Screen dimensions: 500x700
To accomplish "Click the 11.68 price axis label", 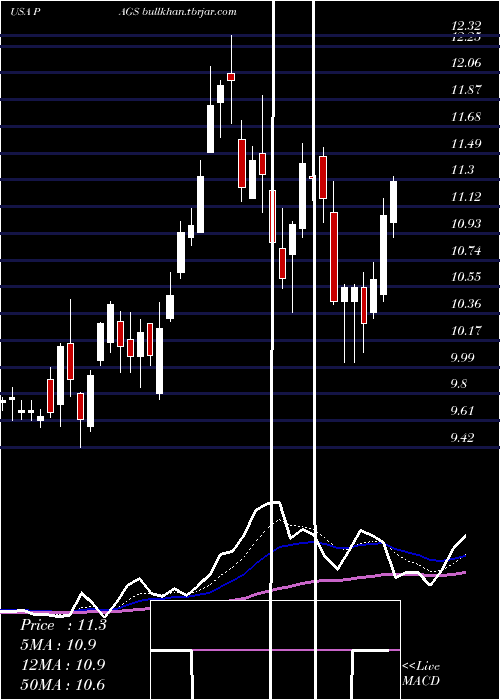I will [x=466, y=117].
